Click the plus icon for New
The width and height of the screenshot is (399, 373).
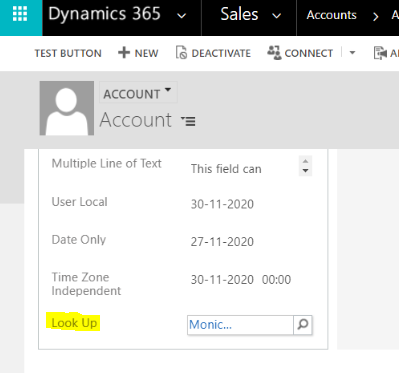(x=124, y=53)
